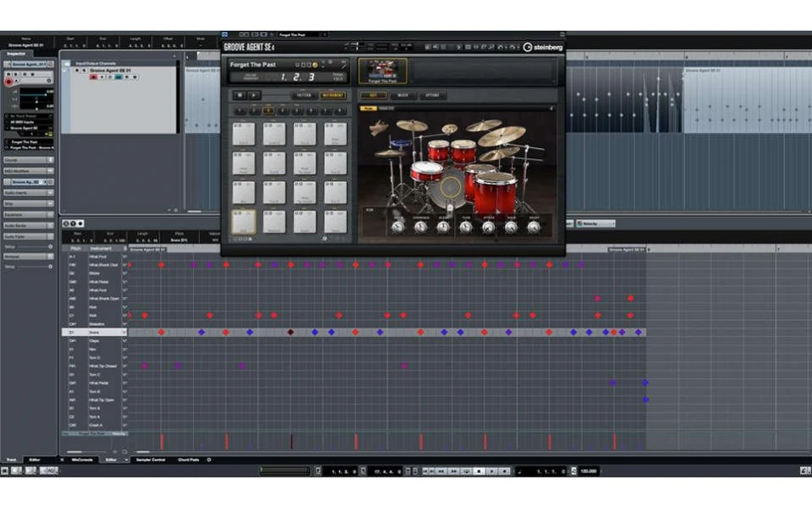The height and width of the screenshot is (508, 812).
Task: Expand the MIDI Modifiers inspector section
Action: pos(29,171)
